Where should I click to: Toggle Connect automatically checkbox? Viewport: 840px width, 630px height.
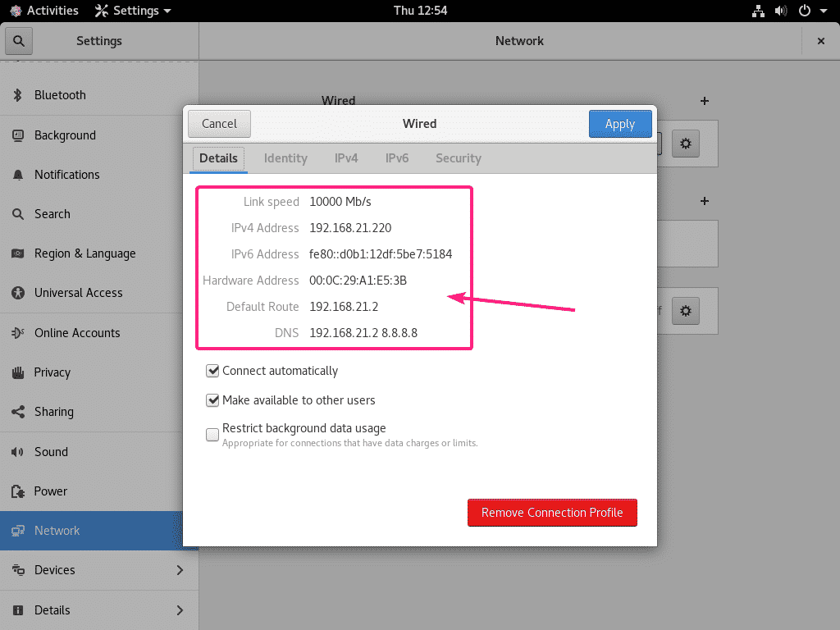pos(213,371)
